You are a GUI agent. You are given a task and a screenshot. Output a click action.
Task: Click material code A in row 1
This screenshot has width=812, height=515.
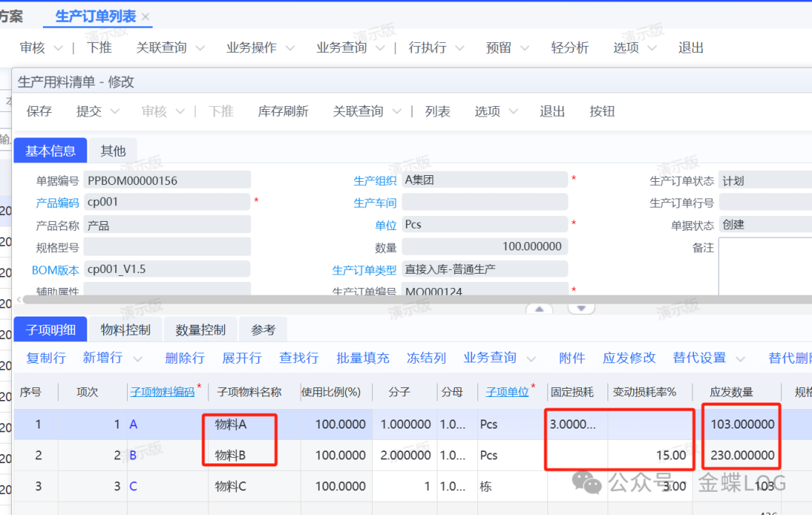(133, 424)
